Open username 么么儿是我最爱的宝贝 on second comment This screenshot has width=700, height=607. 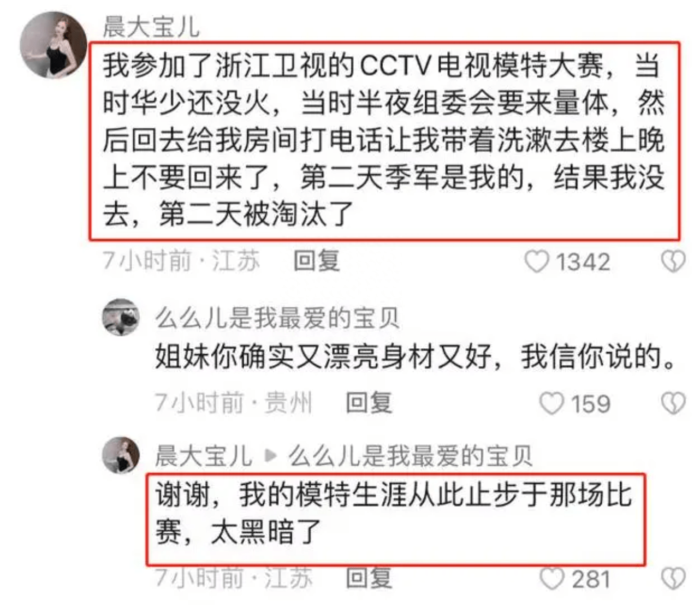tap(277, 318)
